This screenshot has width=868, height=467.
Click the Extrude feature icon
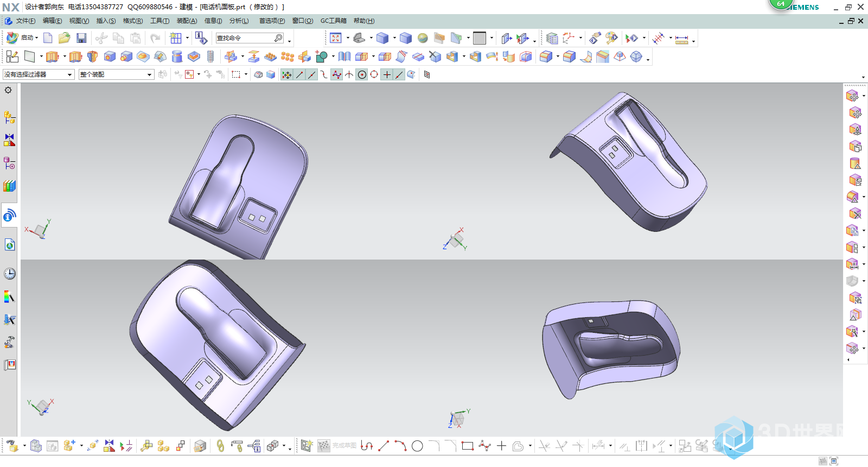click(x=53, y=56)
